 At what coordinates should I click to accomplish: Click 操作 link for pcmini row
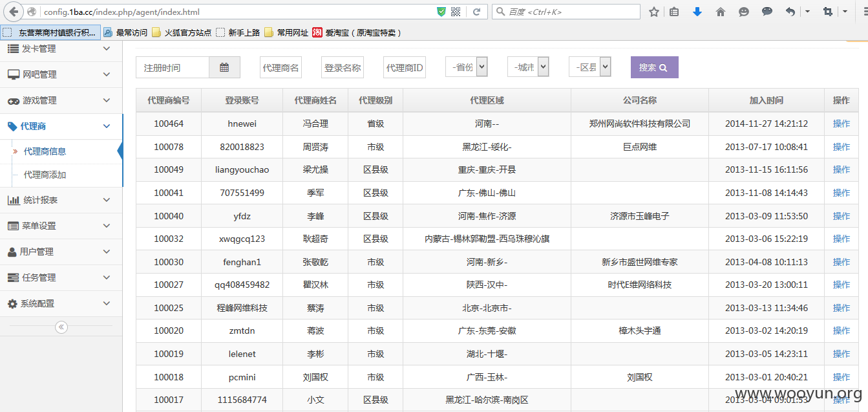[x=842, y=377]
